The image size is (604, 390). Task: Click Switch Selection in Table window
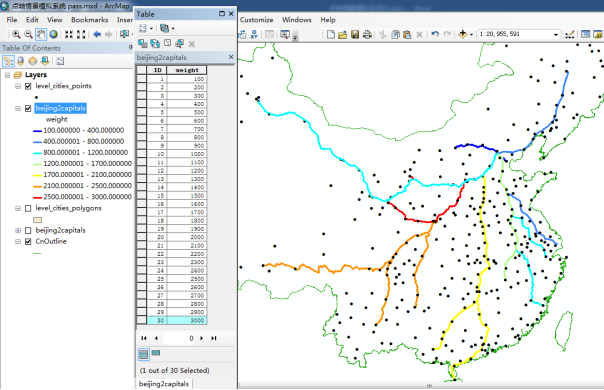pos(155,44)
